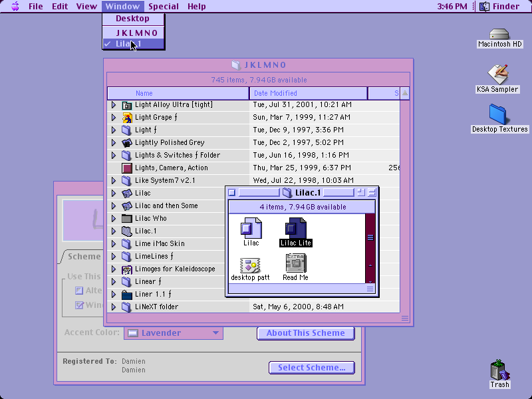Click the About This Scheme button
The height and width of the screenshot is (399, 532).
[306, 333]
